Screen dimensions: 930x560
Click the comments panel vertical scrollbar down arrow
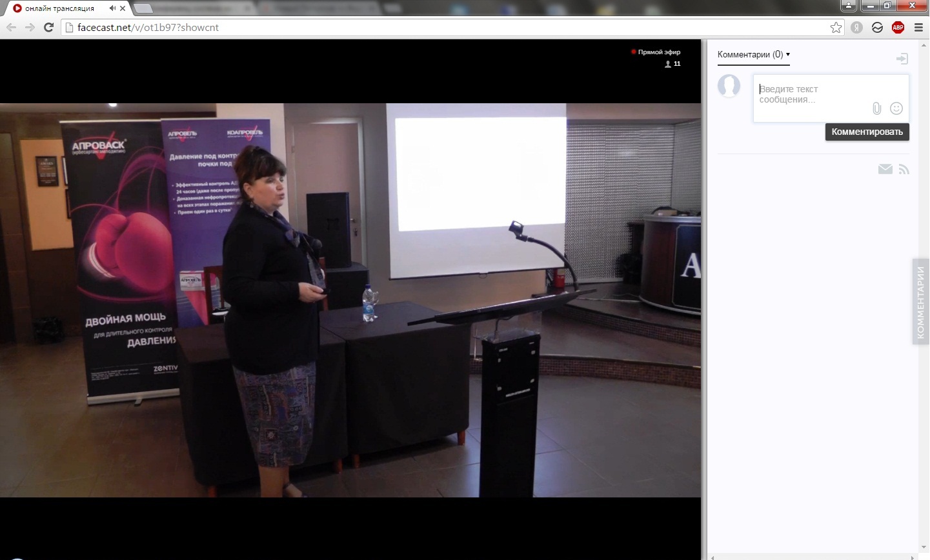[x=923, y=548]
